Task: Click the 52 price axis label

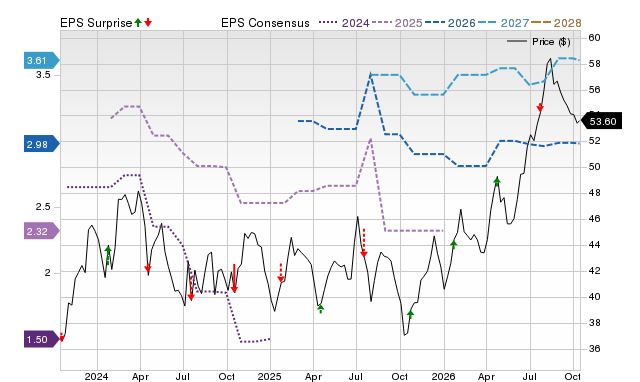Action: pyautogui.click(x=594, y=141)
